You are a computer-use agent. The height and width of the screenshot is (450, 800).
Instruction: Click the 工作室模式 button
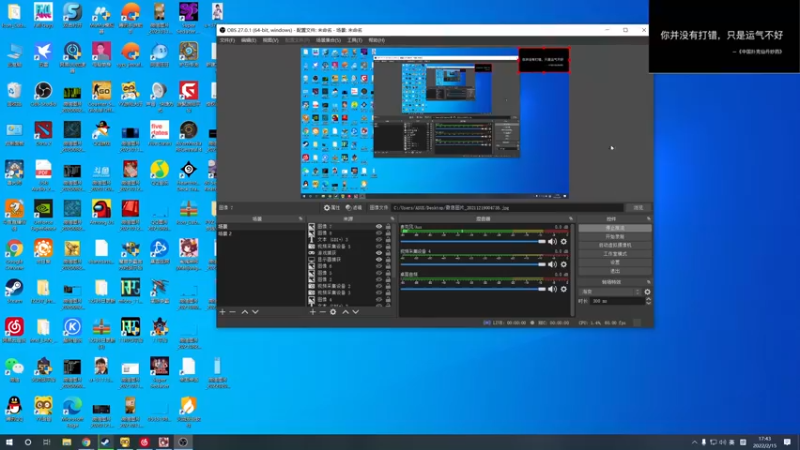coord(615,254)
